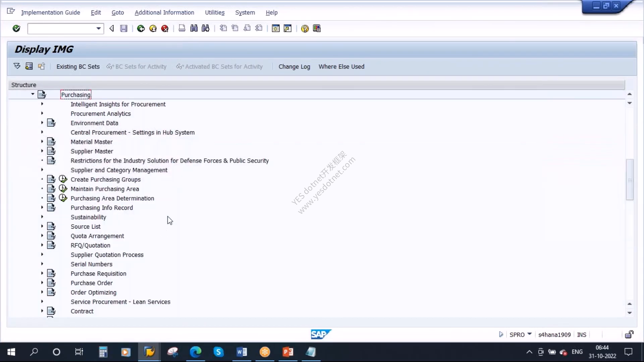
Task: Click the Change Log button
Action: pos(294,66)
